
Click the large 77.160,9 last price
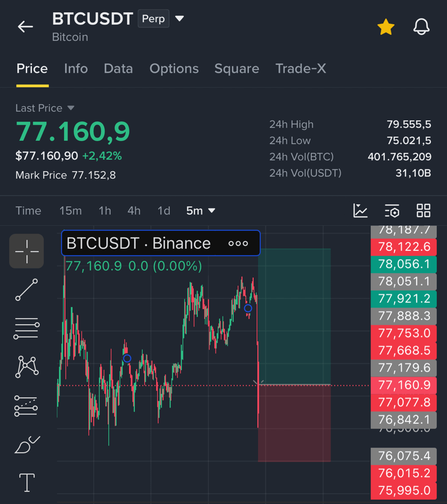[x=73, y=131]
